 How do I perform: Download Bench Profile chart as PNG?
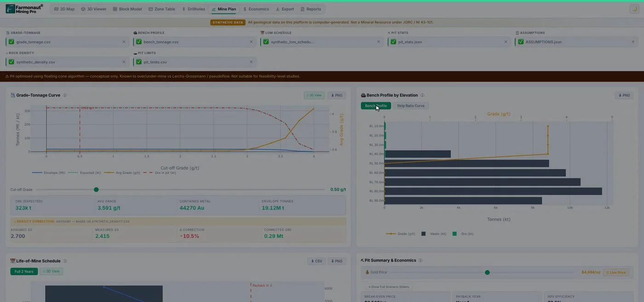[624, 95]
